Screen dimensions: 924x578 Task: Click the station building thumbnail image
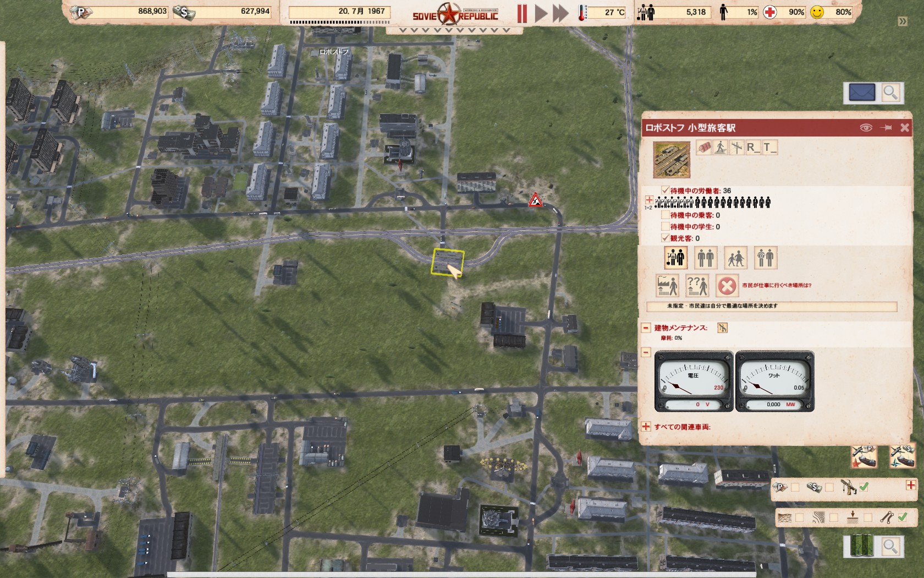pos(672,160)
